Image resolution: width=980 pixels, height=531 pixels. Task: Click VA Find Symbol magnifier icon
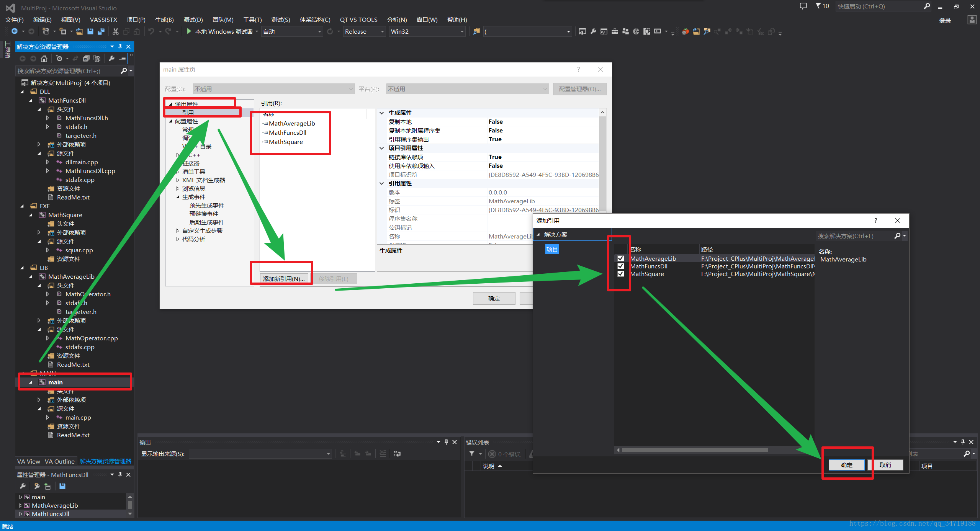coord(707,31)
